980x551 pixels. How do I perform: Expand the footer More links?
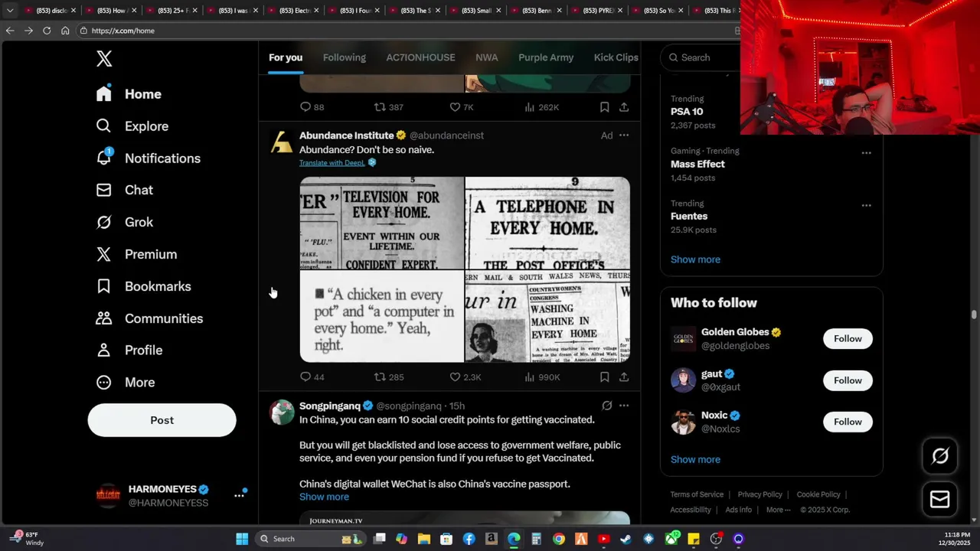point(779,510)
